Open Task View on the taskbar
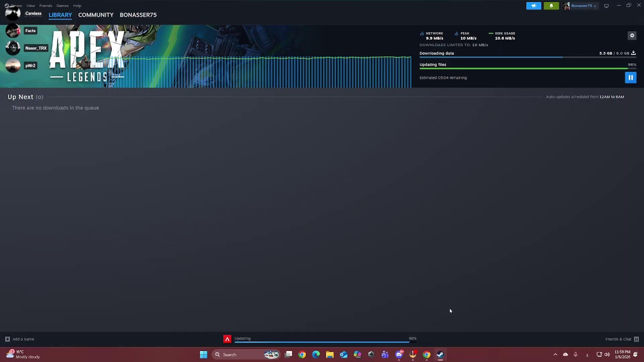Screen dimensions: 644x362 [x=288, y=354]
